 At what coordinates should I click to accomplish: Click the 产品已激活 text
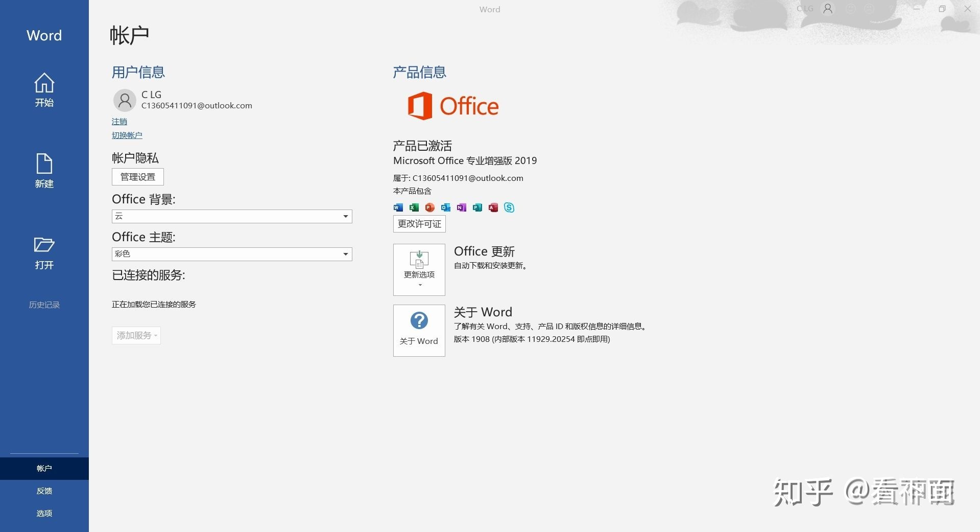coord(422,146)
